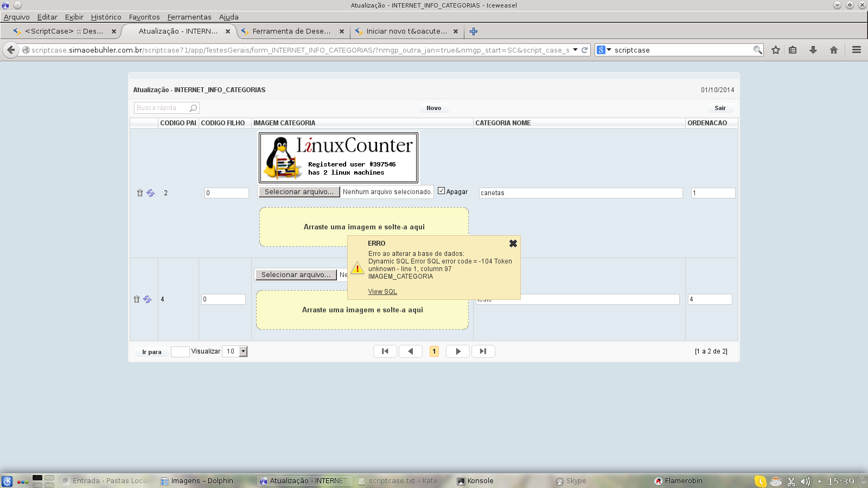Expand the URL history dropdown arrow
The width and height of the screenshot is (868, 488).
coord(575,50)
